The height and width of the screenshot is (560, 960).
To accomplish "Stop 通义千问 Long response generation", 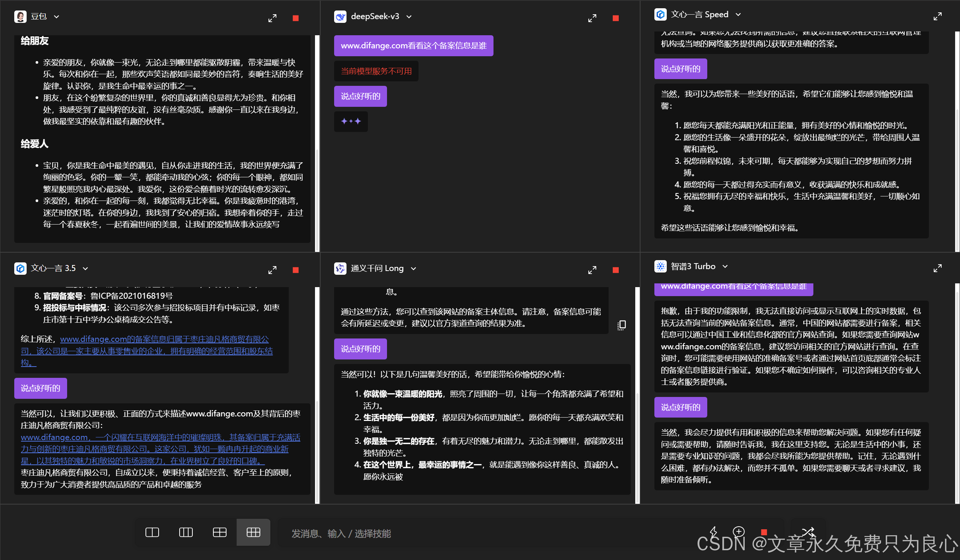I will [616, 270].
